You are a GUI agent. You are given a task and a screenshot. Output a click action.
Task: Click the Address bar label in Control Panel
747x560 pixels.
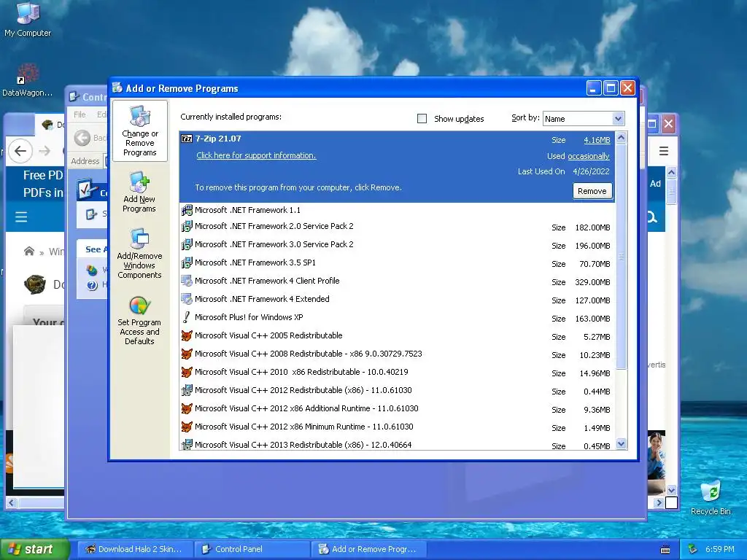point(85,161)
